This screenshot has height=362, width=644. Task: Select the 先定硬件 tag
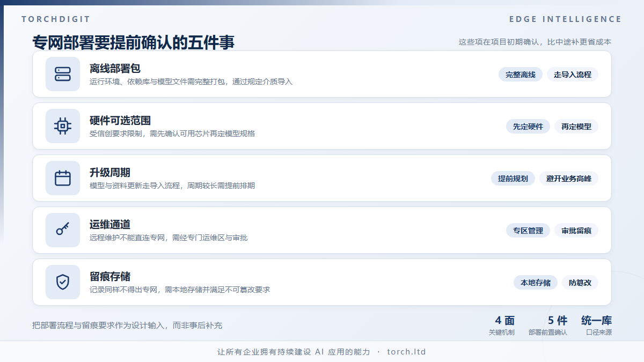pyautogui.click(x=528, y=127)
